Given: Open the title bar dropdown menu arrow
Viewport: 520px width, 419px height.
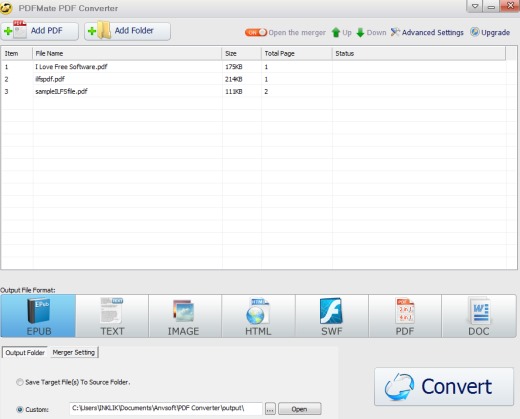Looking at the screenshot, I should coord(475,6).
